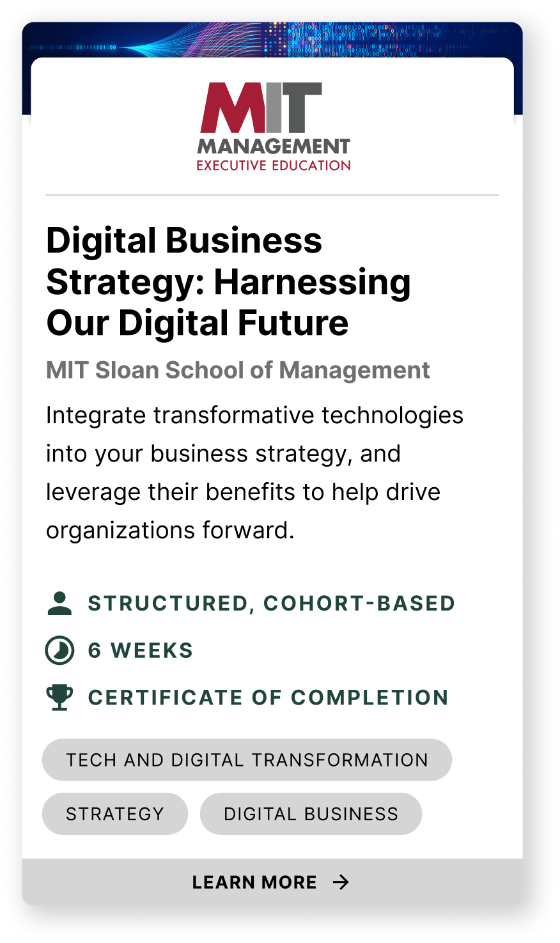
Task: Click the clock icon next to duration
Action: [59, 651]
